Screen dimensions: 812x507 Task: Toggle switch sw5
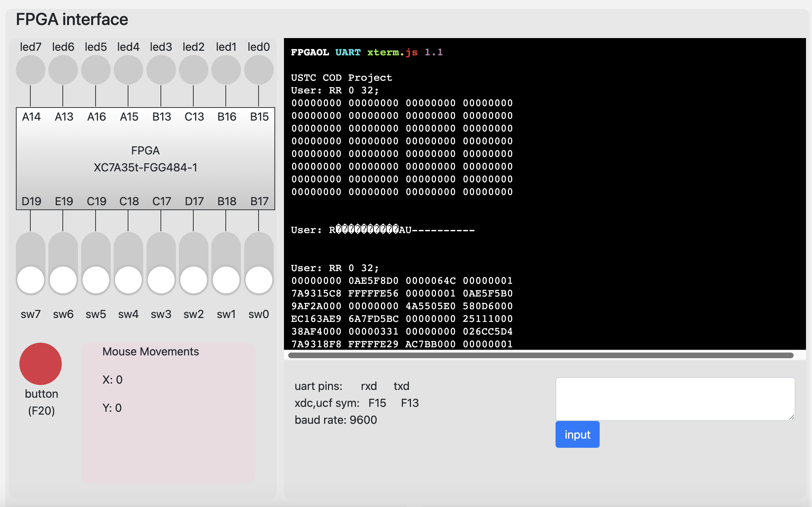(x=96, y=263)
